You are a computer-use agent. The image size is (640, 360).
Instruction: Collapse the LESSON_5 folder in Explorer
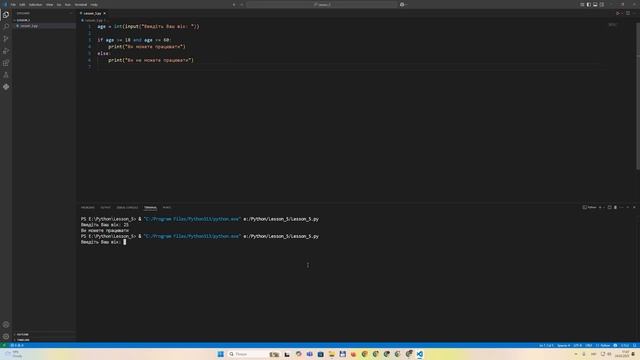point(23,20)
